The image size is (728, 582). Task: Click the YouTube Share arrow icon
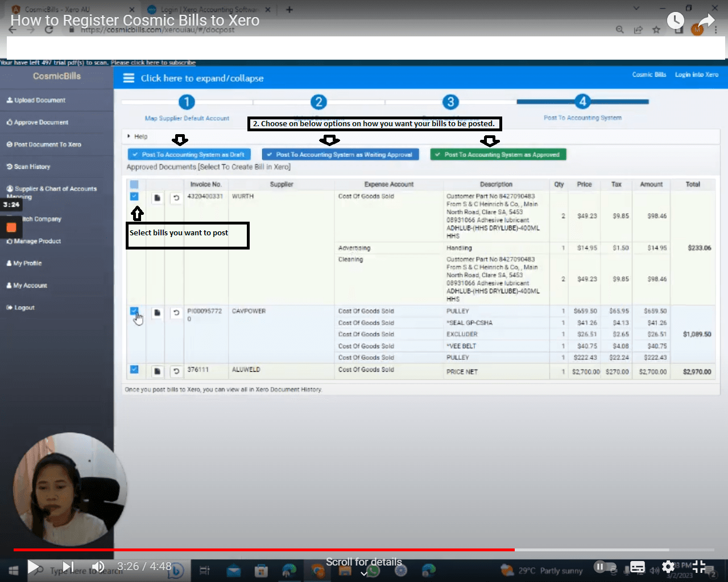pos(706,21)
